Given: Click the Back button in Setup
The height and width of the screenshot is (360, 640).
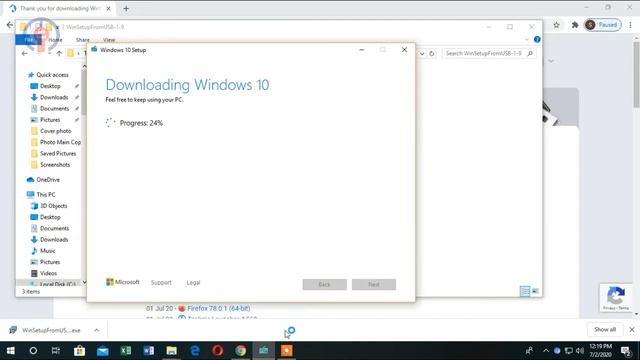Looking at the screenshot, I should (x=324, y=284).
